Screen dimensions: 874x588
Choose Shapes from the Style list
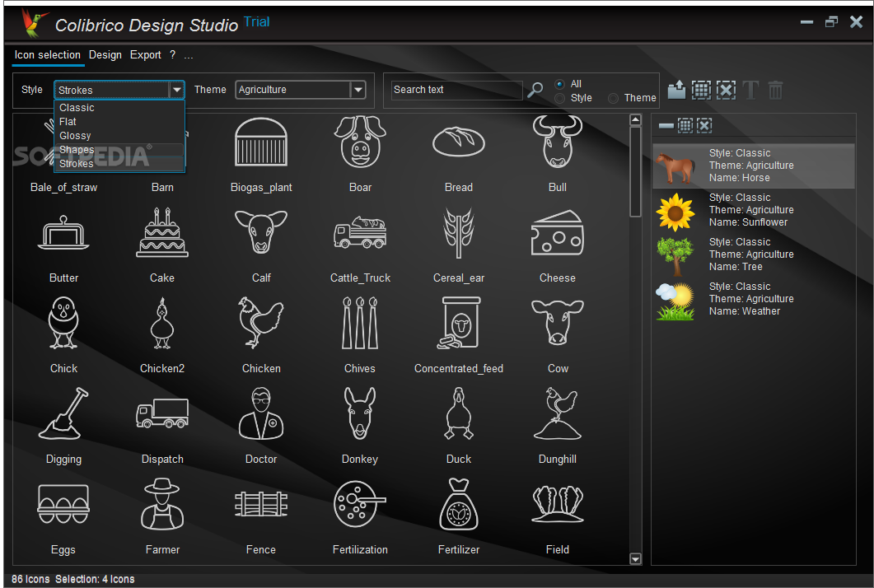pos(120,149)
